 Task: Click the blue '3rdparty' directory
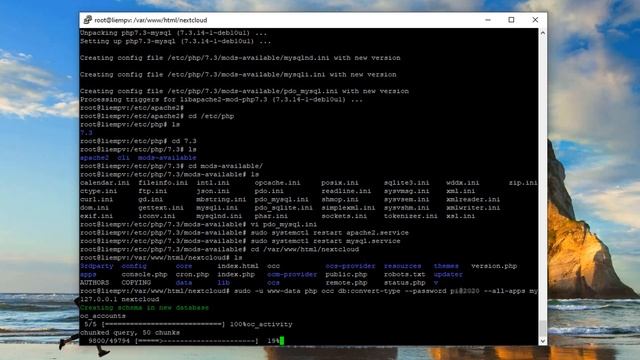(97, 266)
